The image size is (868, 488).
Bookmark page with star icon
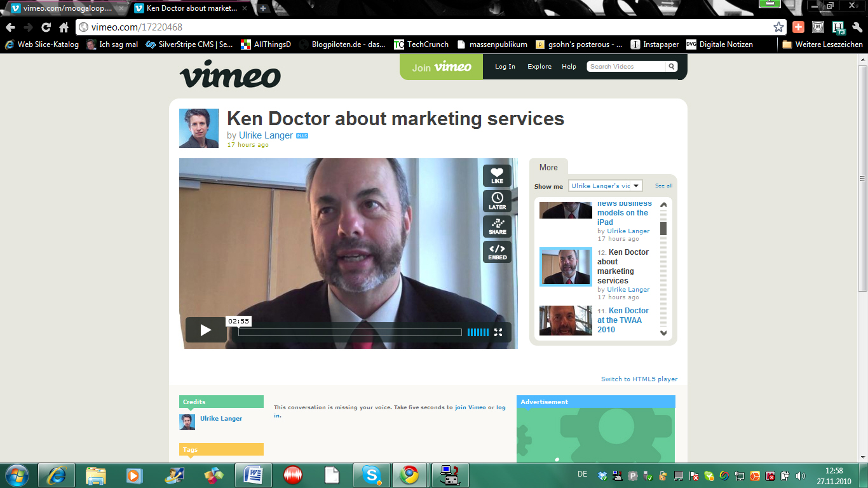pyautogui.click(x=778, y=27)
